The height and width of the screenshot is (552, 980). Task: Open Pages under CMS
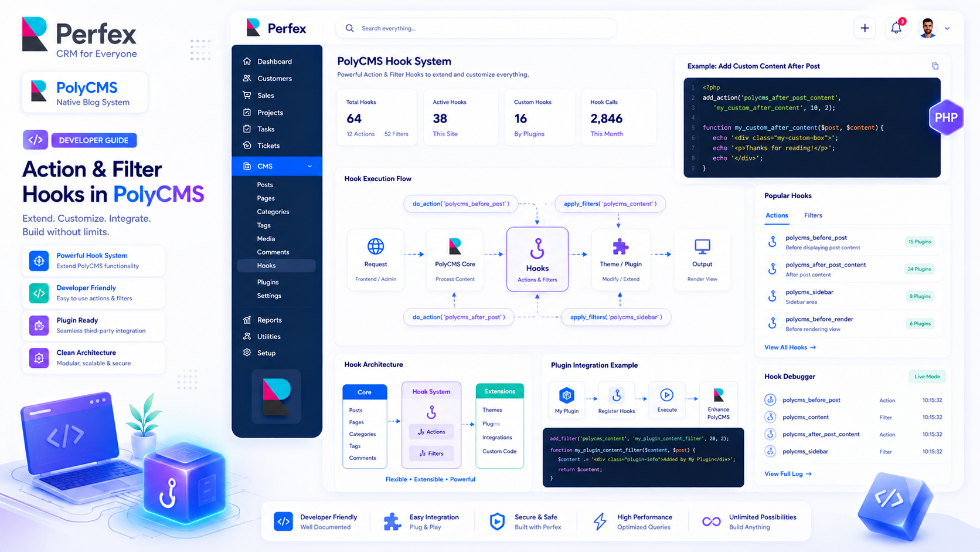[x=266, y=198]
